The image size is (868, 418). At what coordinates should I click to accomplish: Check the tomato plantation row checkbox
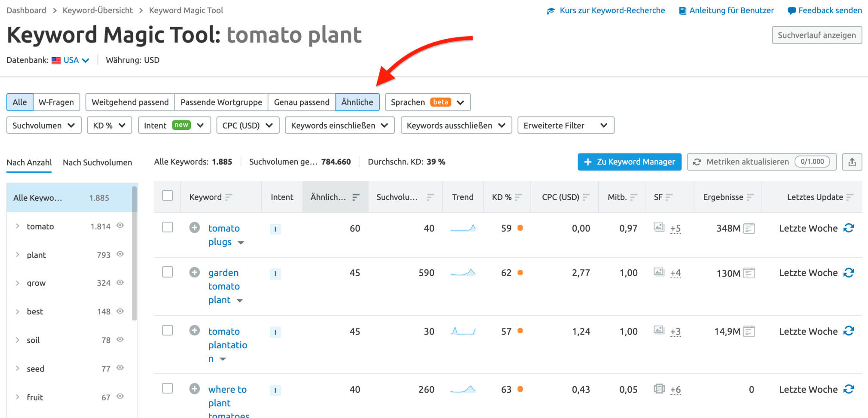tap(168, 330)
